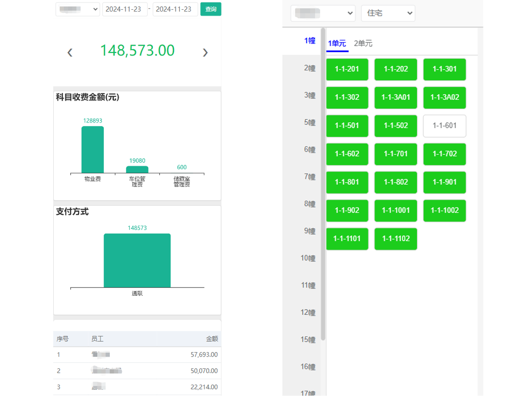Click the 查询 search button

tap(210, 9)
